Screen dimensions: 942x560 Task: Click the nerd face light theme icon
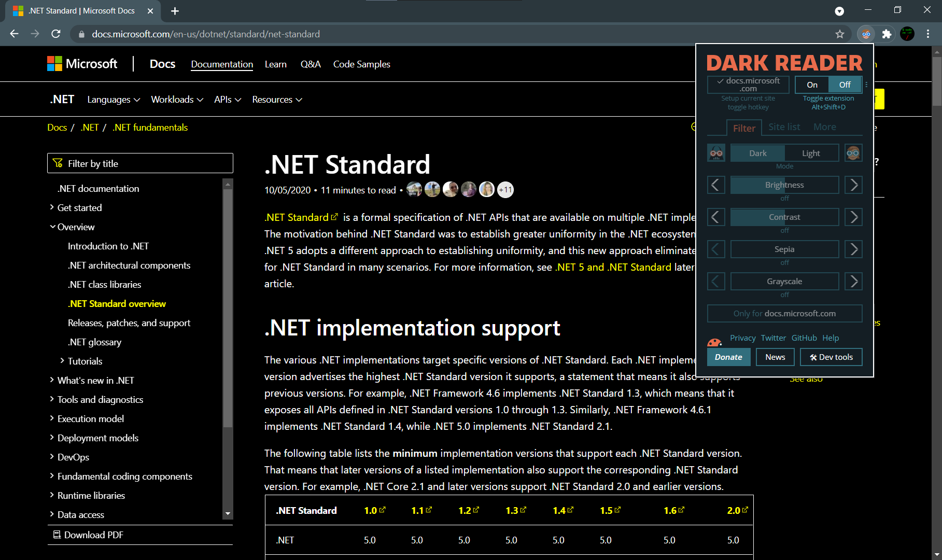[x=853, y=152]
